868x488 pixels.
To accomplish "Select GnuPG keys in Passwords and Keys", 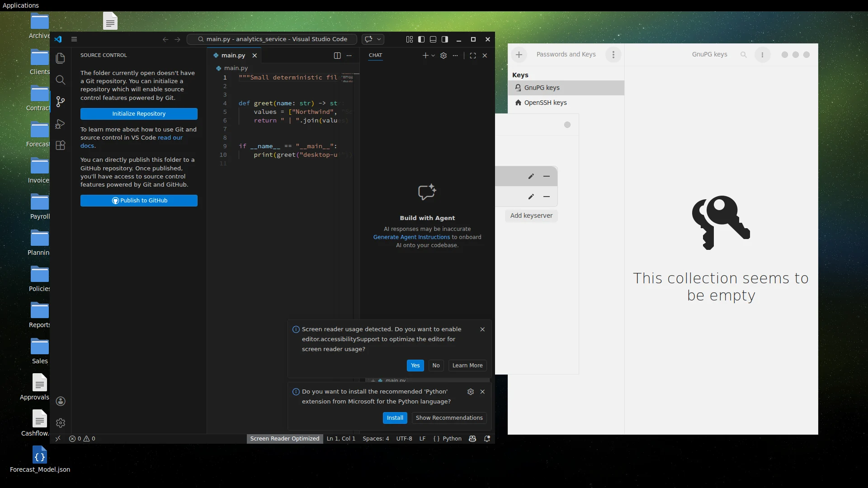I will 566,88.
